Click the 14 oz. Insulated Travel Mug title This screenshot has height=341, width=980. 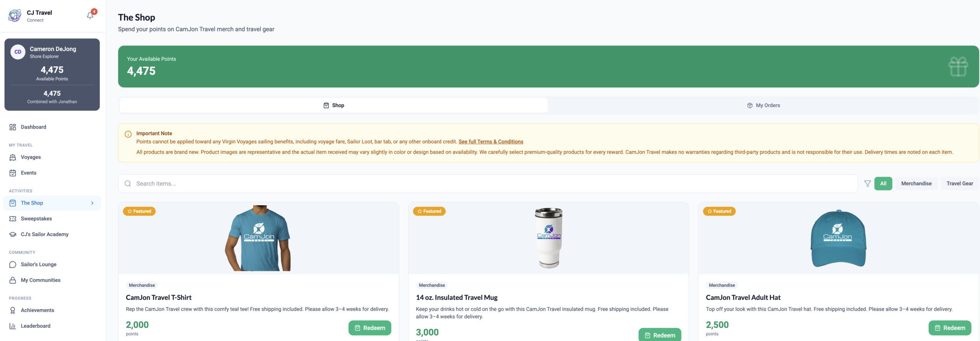coord(457,298)
